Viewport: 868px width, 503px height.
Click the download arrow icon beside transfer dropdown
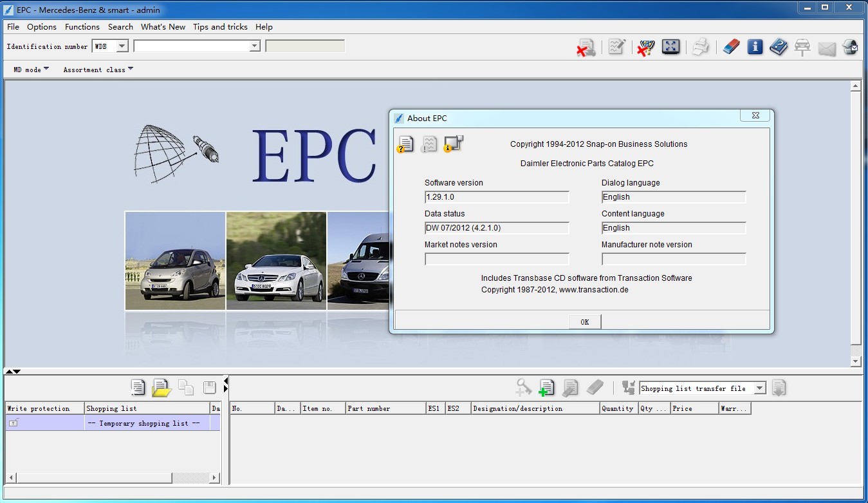779,388
